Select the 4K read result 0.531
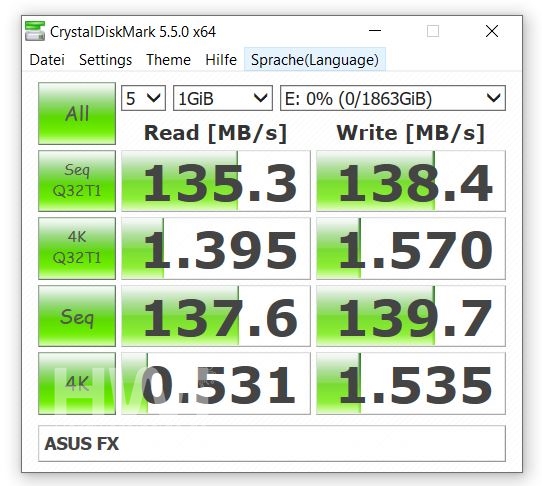The image size is (542, 486). (x=216, y=383)
